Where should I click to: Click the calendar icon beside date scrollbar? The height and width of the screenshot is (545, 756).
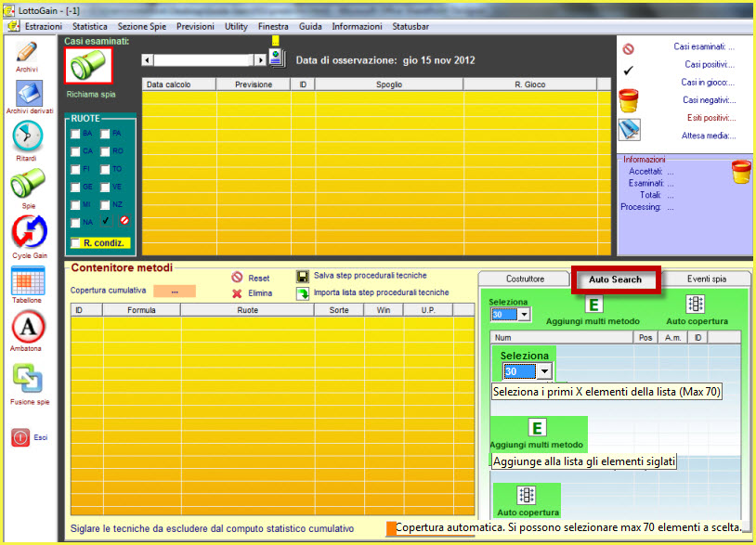(277, 58)
